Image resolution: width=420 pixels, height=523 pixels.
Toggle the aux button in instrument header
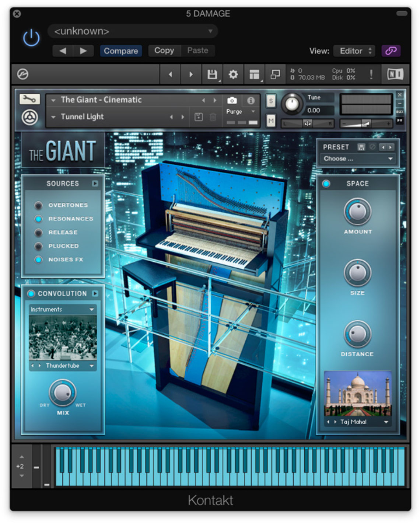(400, 112)
